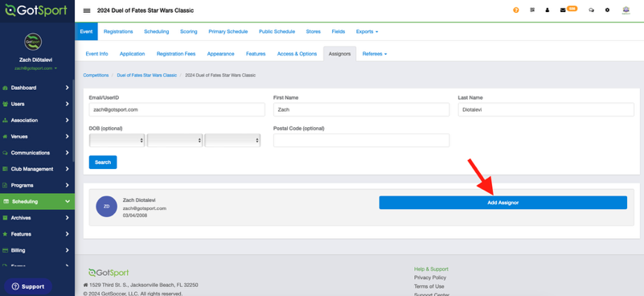Open the second DOB dropdown

coord(174,140)
